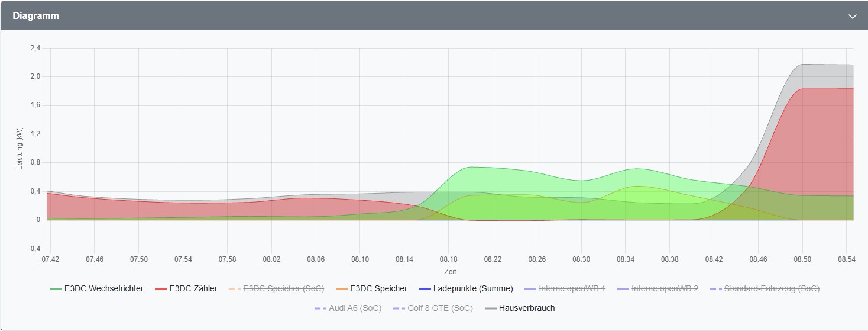Hide the Ladepunkte (Summe) series

click(x=466, y=289)
